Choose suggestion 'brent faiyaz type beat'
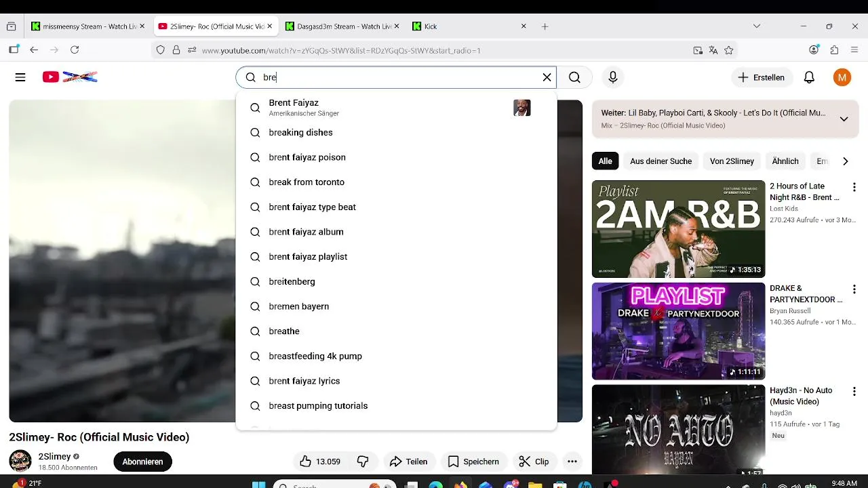 pos(396,207)
